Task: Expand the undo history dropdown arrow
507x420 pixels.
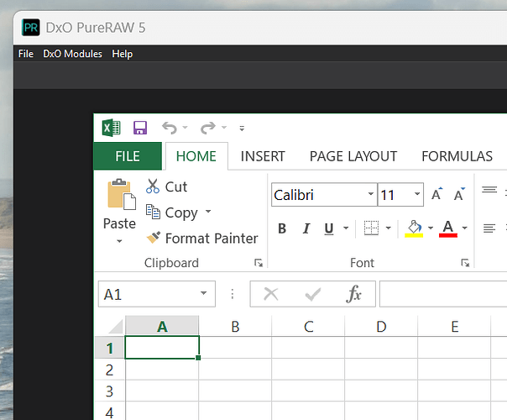Action: pos(185,128)
